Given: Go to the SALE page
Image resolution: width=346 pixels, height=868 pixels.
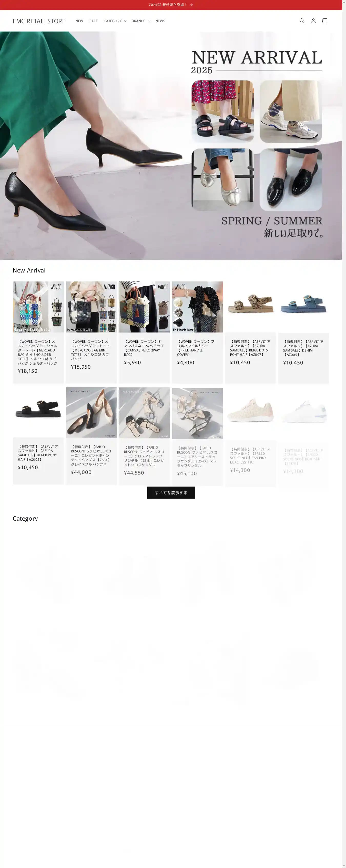Looking at the screenshot, I should coord(93,21).
